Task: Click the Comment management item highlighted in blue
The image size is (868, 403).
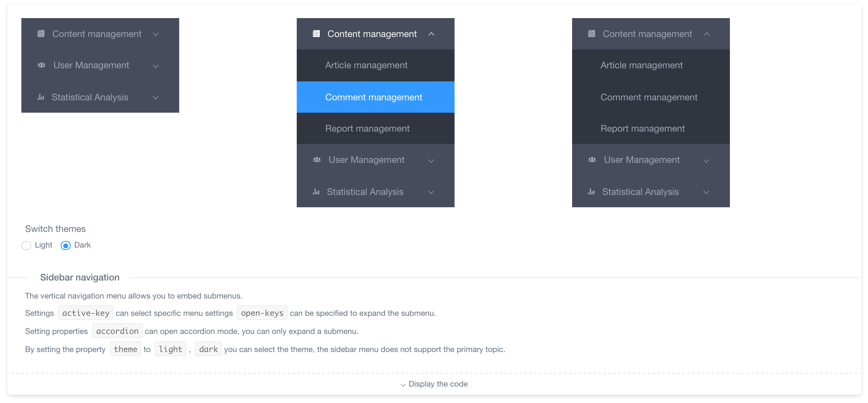Action: click(x=374, y=97)
